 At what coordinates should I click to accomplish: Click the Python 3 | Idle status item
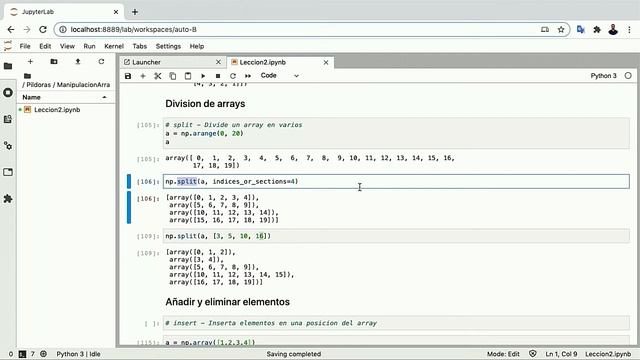[x=78, y=354]
